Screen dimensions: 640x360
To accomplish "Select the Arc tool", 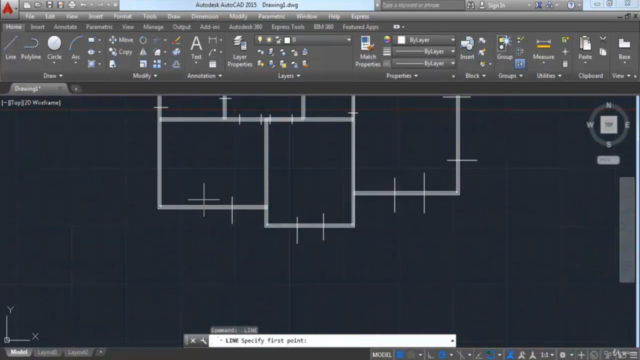I will (x=76, y=48).
